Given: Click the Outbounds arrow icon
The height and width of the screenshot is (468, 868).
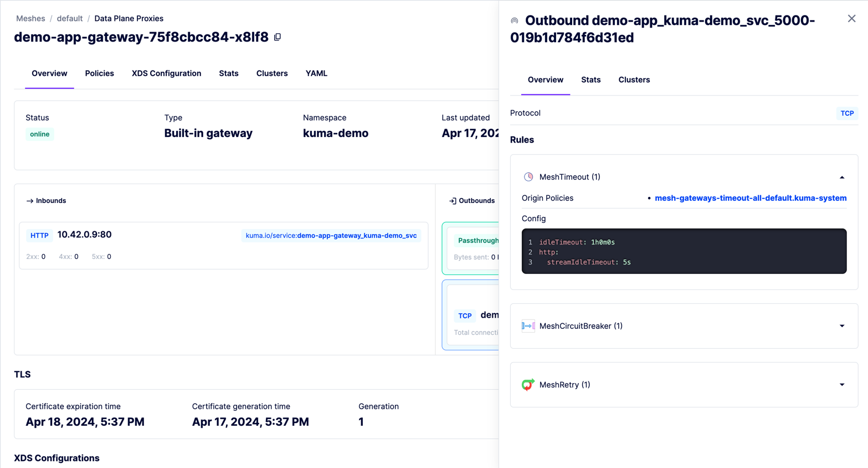Looking at the screenshot, I should point(453,201).
